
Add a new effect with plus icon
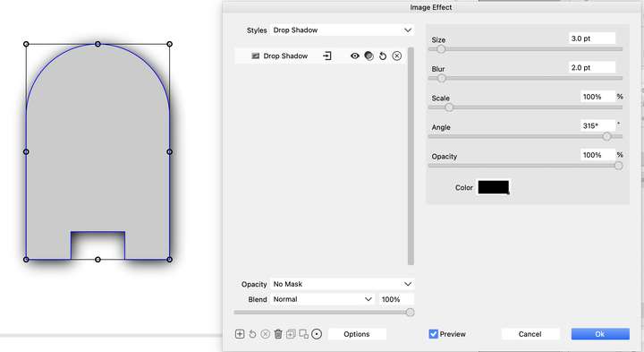click(240, 334)
